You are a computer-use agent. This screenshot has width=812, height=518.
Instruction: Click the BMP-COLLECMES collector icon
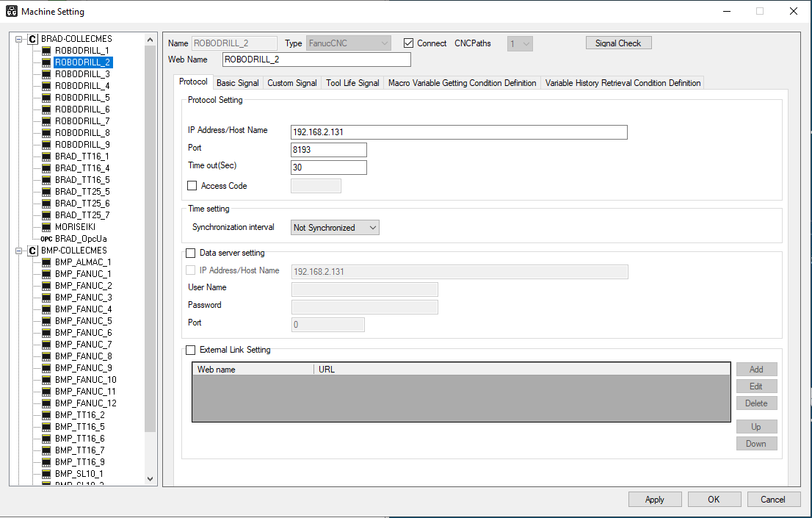click(x=32, y=251)
